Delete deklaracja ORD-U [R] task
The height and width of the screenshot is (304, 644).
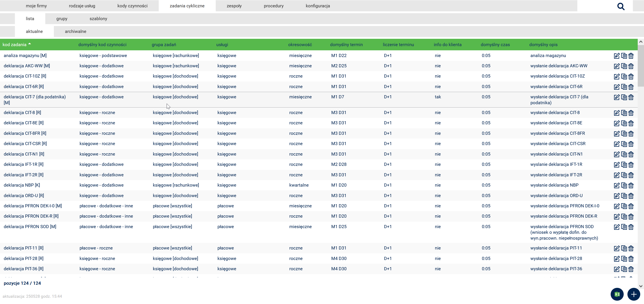pyautogui.click(x=631, y=196)
